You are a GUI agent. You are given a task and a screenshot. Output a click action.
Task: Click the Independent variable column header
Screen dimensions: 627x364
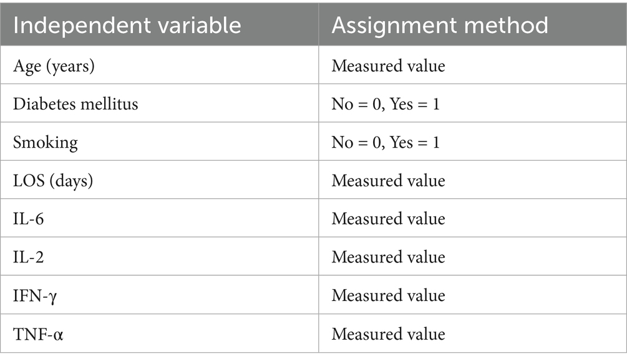(x=127, y=25)
